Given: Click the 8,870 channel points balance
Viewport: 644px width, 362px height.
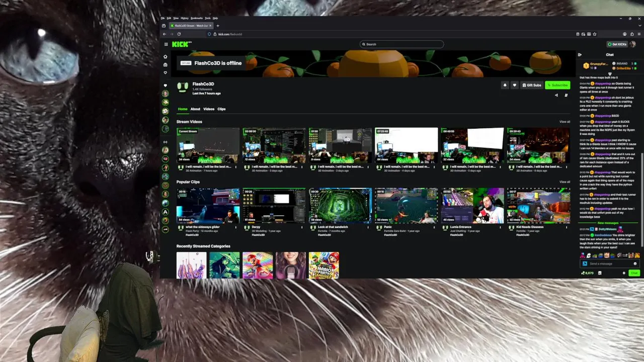Looking at the screenshot, I should 588,273.
